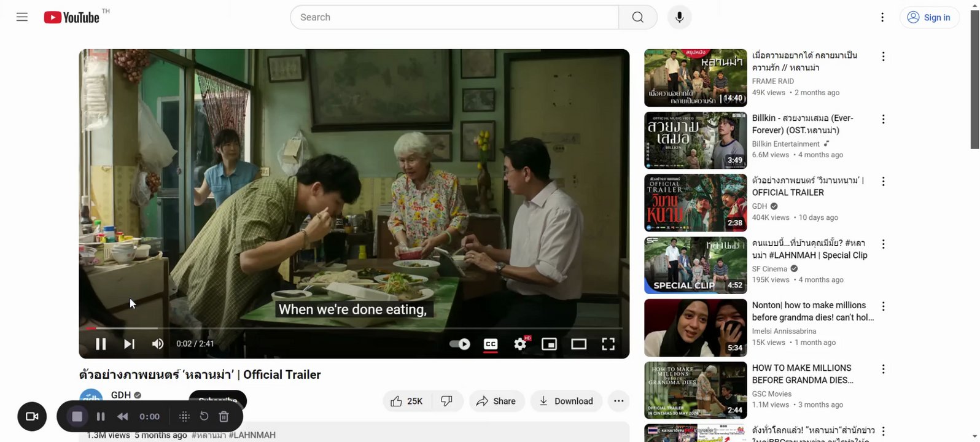Delete the screen recording

(x=224, y=416)
